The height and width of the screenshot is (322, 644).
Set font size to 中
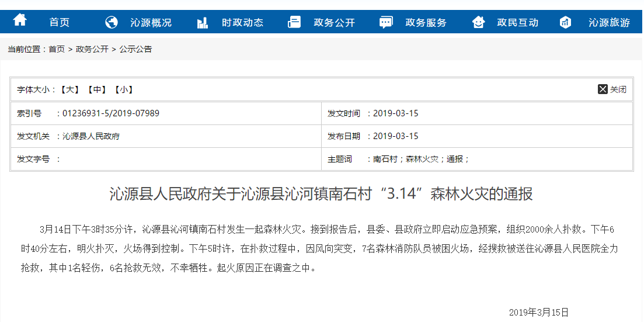tap(96, 89)
